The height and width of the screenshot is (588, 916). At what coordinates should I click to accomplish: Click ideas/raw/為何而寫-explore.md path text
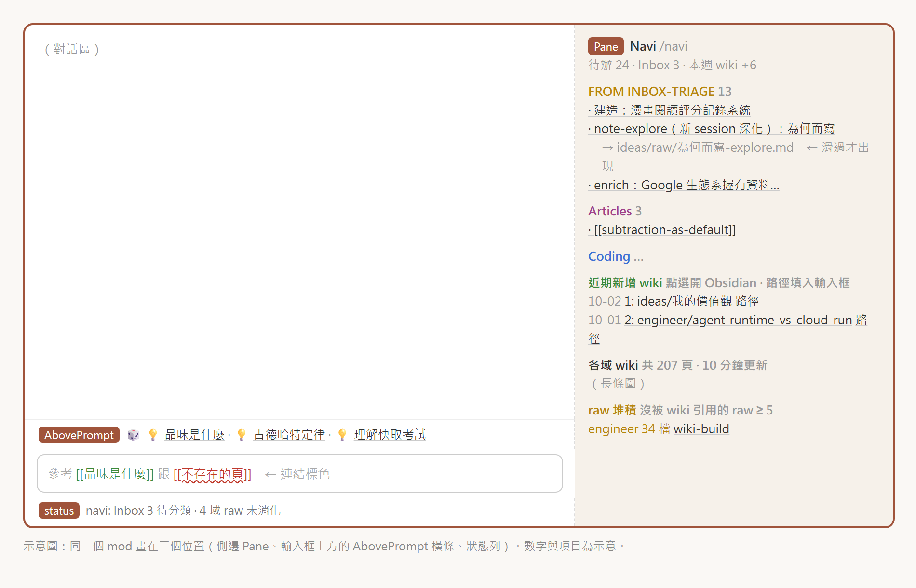(705, 147)
